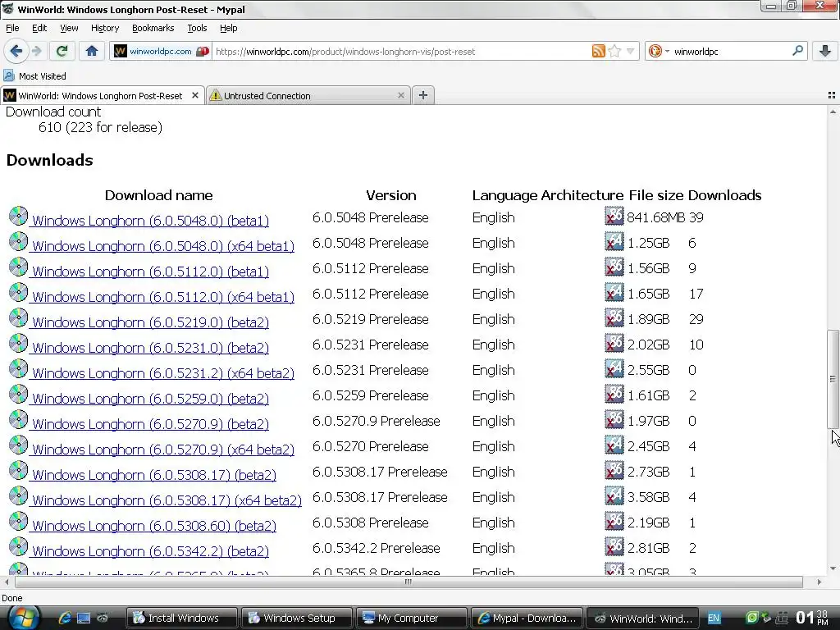Click the scroll down arrow of page
The height and width of the screenshot is (630, 840).
(833, 569)
